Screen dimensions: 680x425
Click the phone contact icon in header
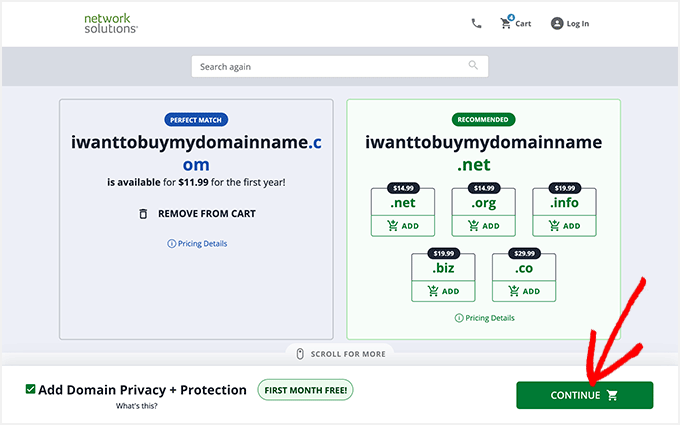(x=476, y=23)
